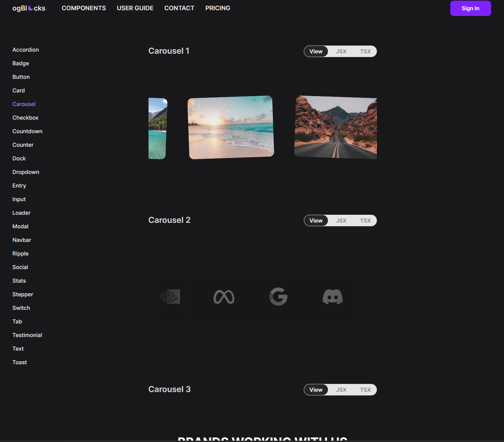This screenshot has height=442, width=504.
Task: Show JSX code for Carousel 3
Action: pos(341,390)
